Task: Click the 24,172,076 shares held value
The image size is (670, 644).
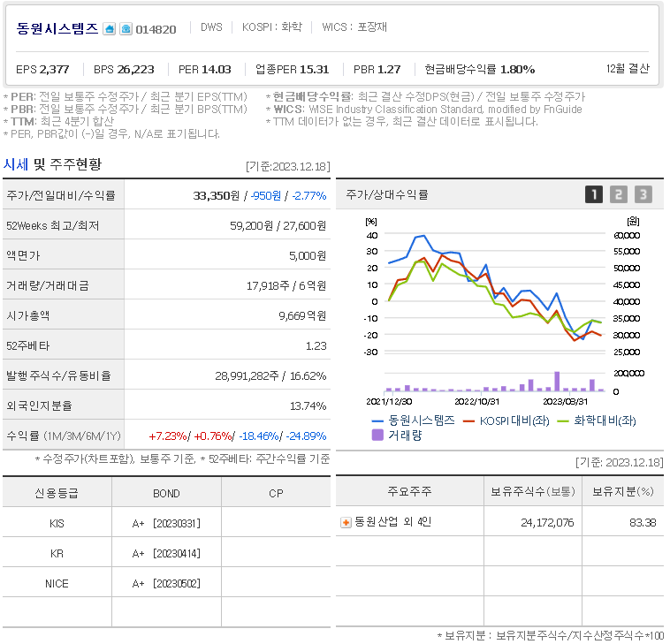Action: pos(547,522)
